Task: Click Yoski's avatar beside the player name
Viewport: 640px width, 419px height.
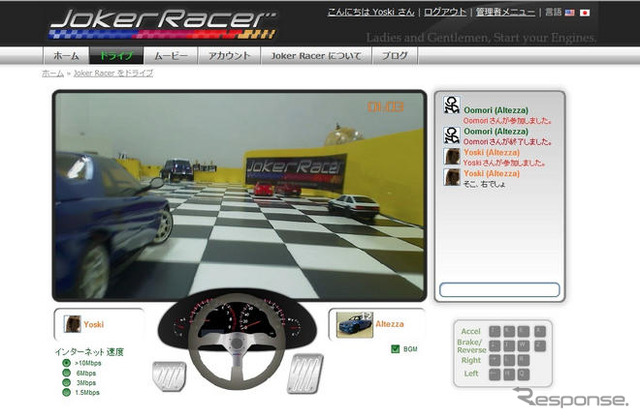Action: (72, 324)
